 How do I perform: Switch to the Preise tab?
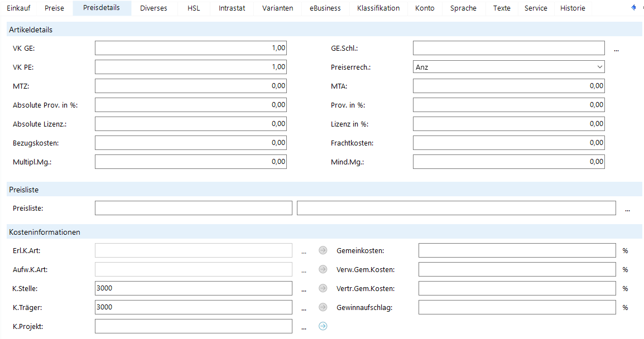(x=54, y=8)
